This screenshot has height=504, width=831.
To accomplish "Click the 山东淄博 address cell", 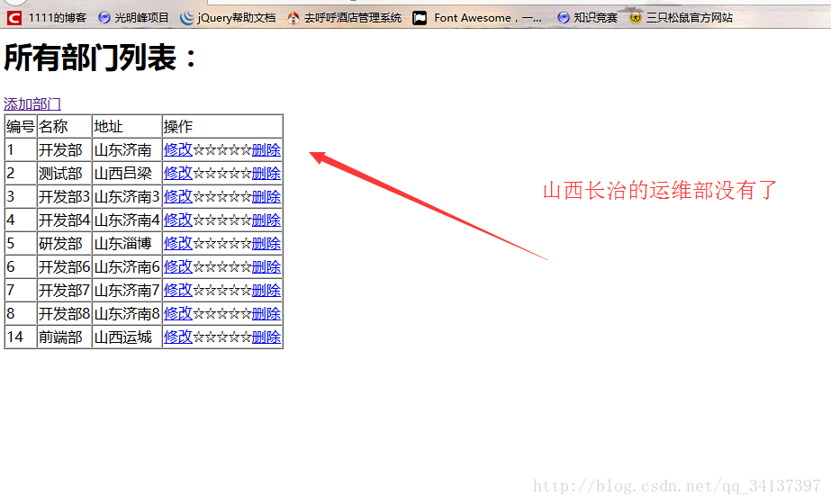I will (x=127, y=243).
